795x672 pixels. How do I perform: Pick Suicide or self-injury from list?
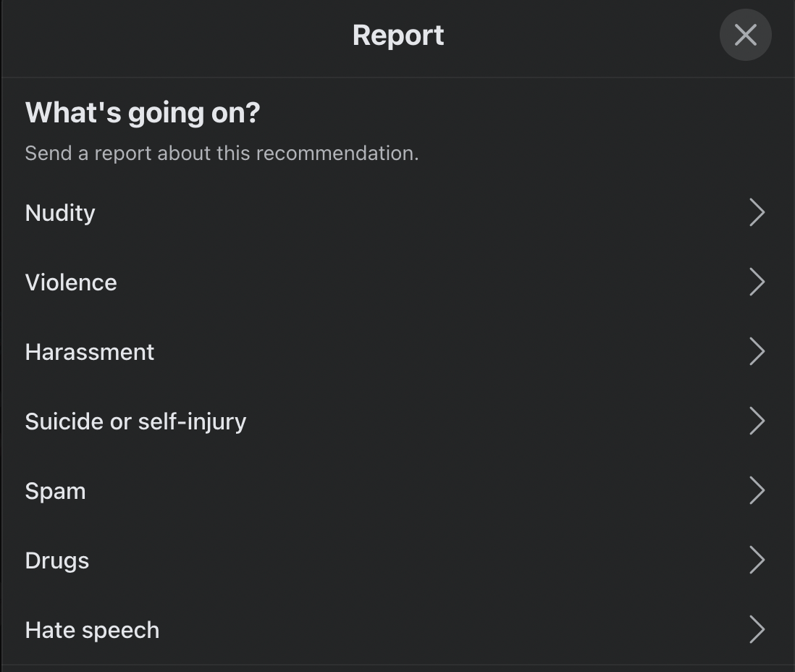(135, 421)
